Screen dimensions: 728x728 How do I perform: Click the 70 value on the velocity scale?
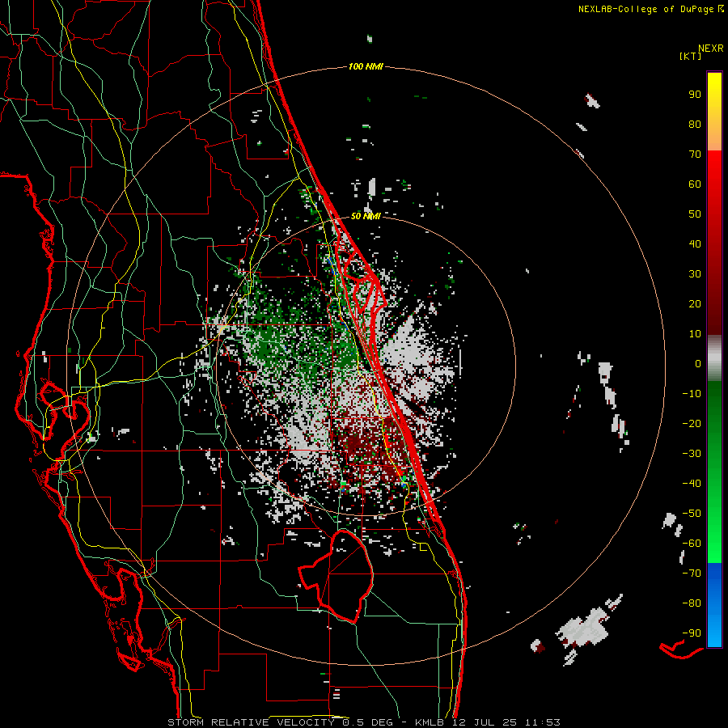pos(695,154)
